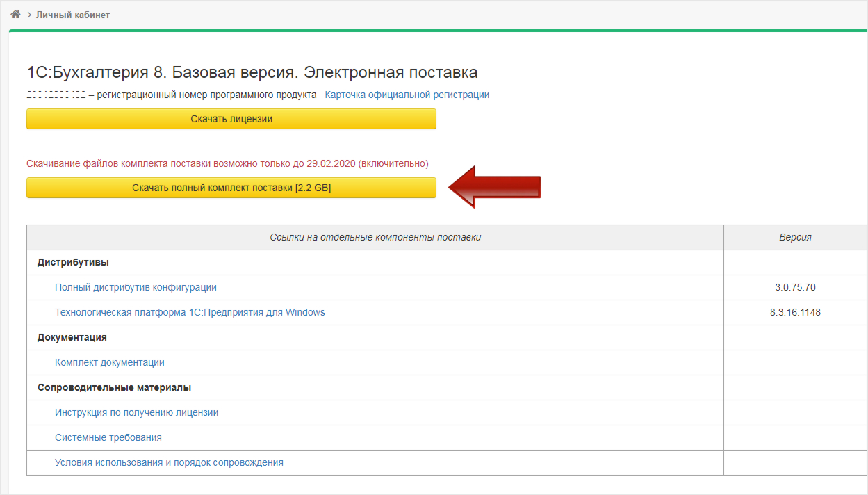Image resolution: width=868 pixels, height=495 pixels.
Task: Open Технологическая платформа 1С:Предприятия для Windows link
Action: (190, 312)
